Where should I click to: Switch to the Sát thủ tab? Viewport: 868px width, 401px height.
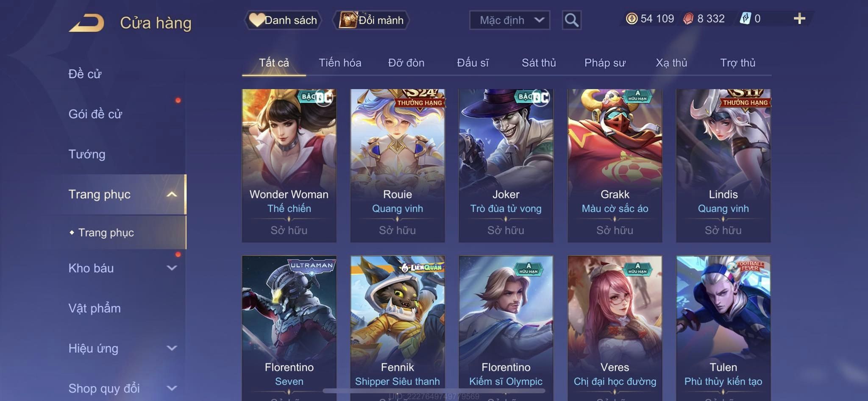coord(539,63)
